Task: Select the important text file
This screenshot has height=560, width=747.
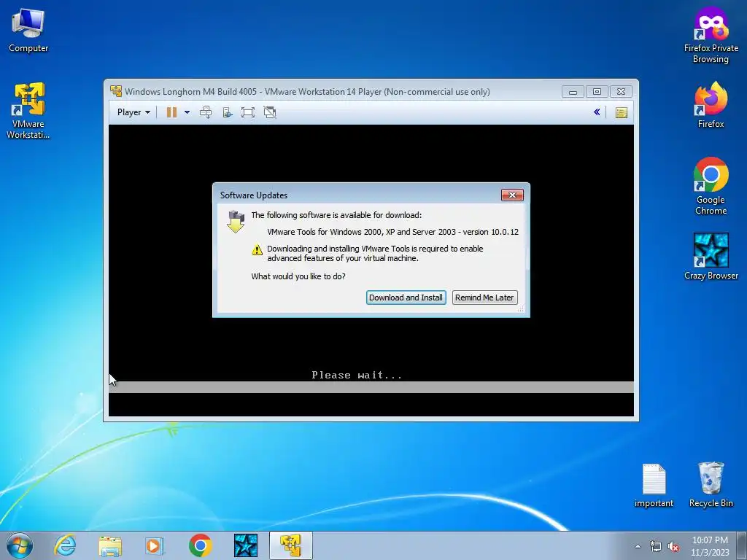Action: (x=654, y=486)
